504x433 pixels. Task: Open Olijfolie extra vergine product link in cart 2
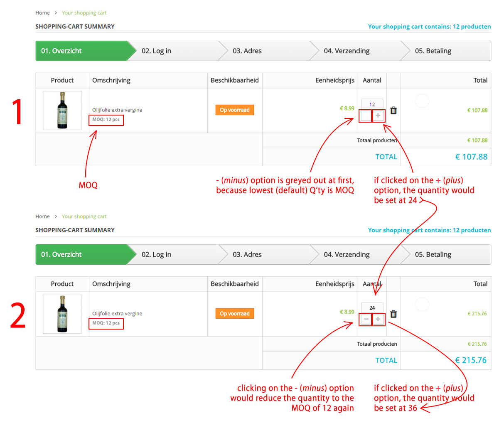point(117,314)
